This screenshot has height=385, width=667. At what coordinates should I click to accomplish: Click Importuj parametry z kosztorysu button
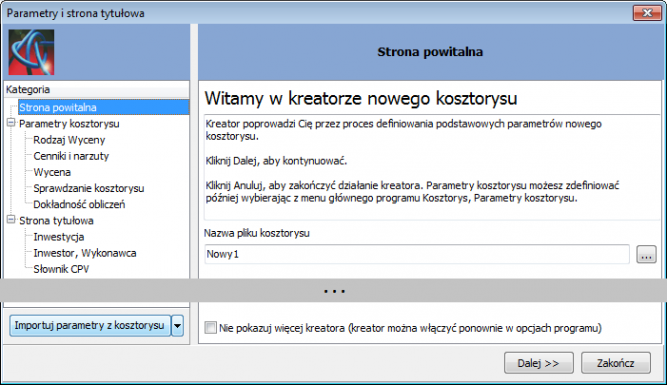point(90,325)
